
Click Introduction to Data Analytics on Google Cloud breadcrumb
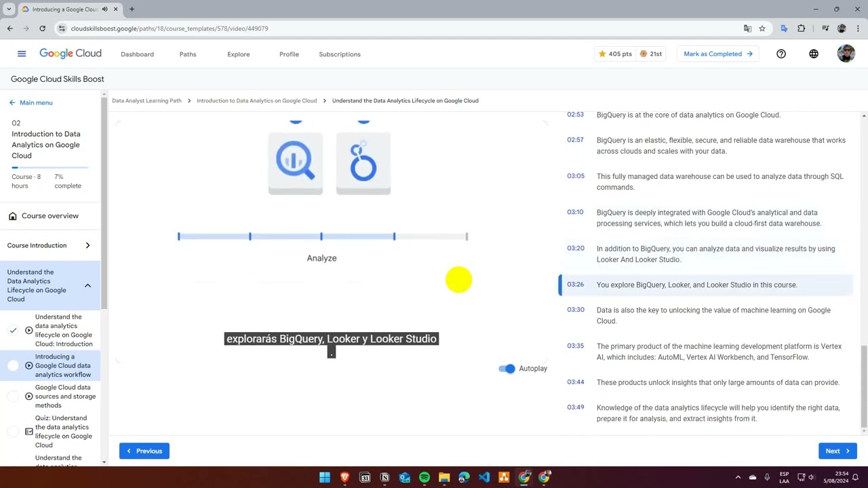[x=256, y=100]
